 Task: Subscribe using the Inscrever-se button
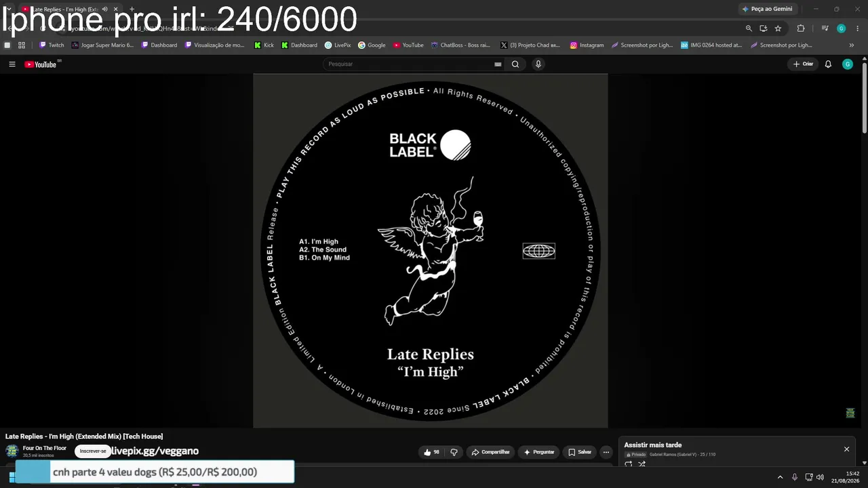coord(93,451)
